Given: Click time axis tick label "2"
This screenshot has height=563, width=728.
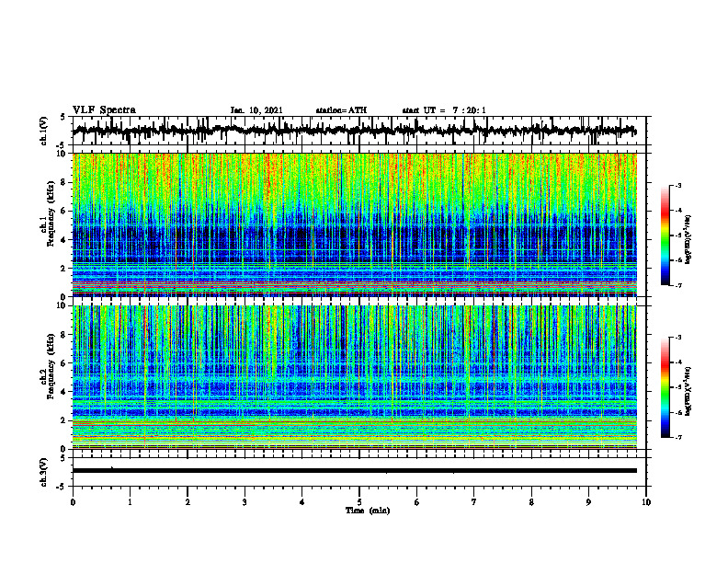Looking at the screenshot, I should click(188, 502).
